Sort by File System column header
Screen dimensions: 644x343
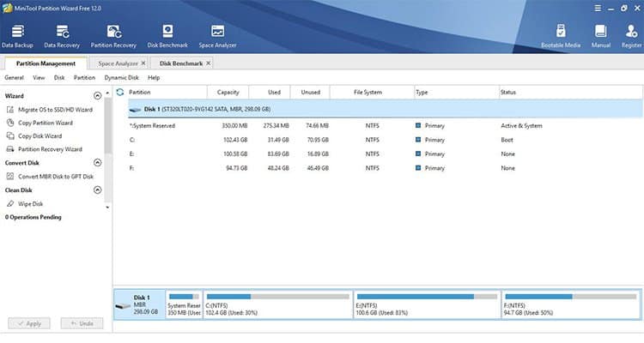tap(372, 93)
